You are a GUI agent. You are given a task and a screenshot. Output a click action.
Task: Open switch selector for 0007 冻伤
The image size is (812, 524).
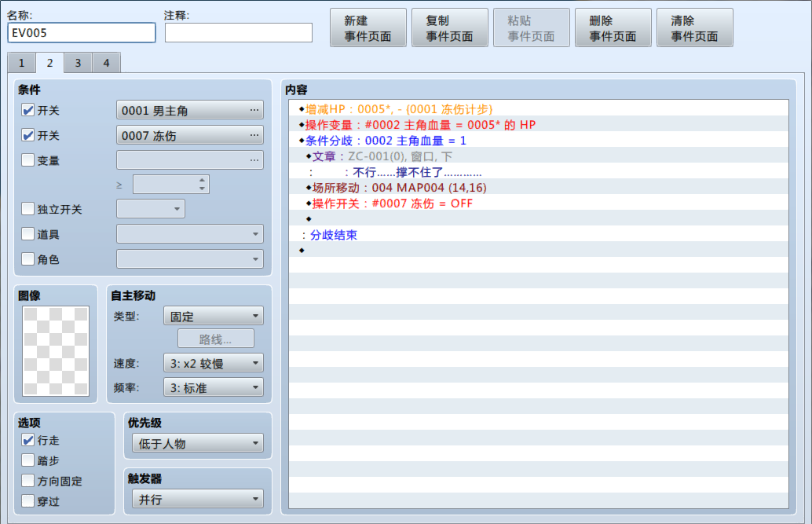(x=189, y=135)
